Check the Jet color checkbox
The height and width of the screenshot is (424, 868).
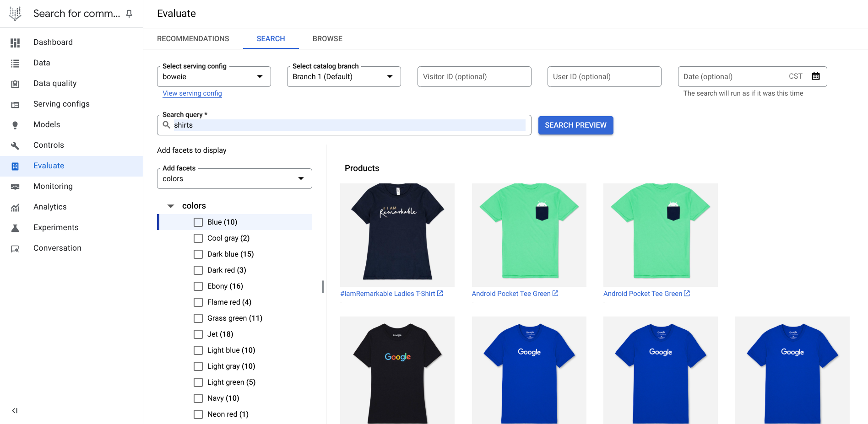(x=198, y=334)
